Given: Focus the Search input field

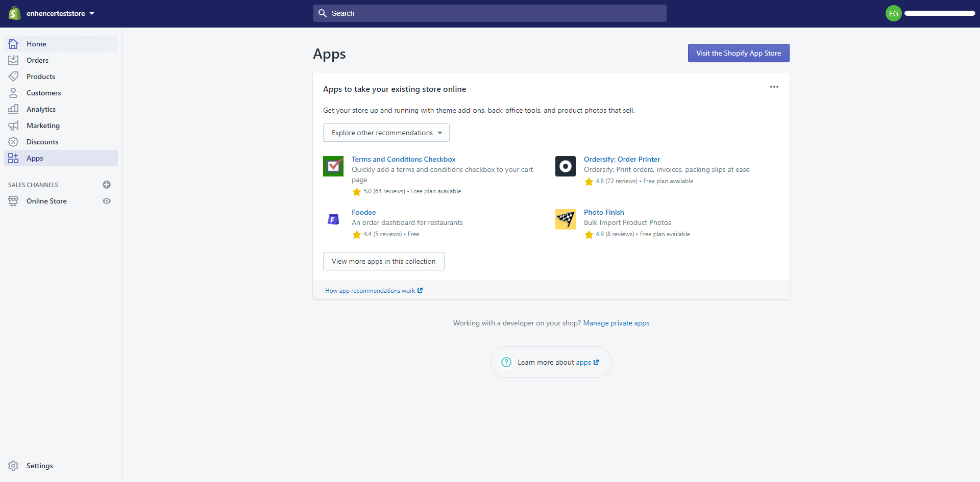Looking at the screenshot, I should point(490,13).
